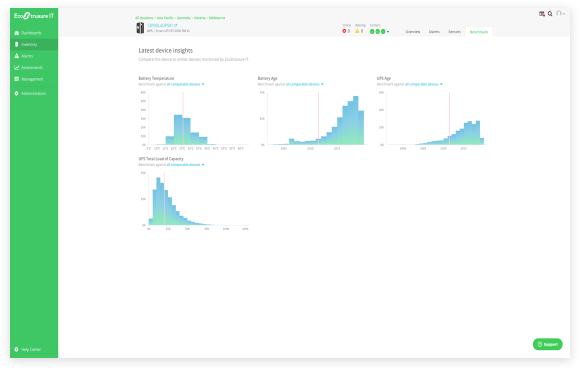The image size is (580, 370).
Task: Click the yellow warning alarm indicator
Action: coord(359,31)
